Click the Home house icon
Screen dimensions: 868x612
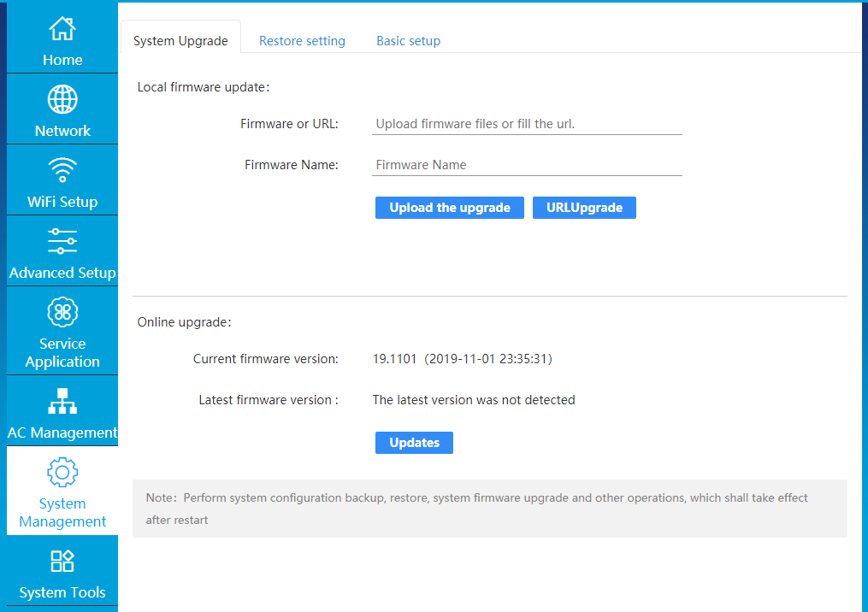[x=62, y=28]
